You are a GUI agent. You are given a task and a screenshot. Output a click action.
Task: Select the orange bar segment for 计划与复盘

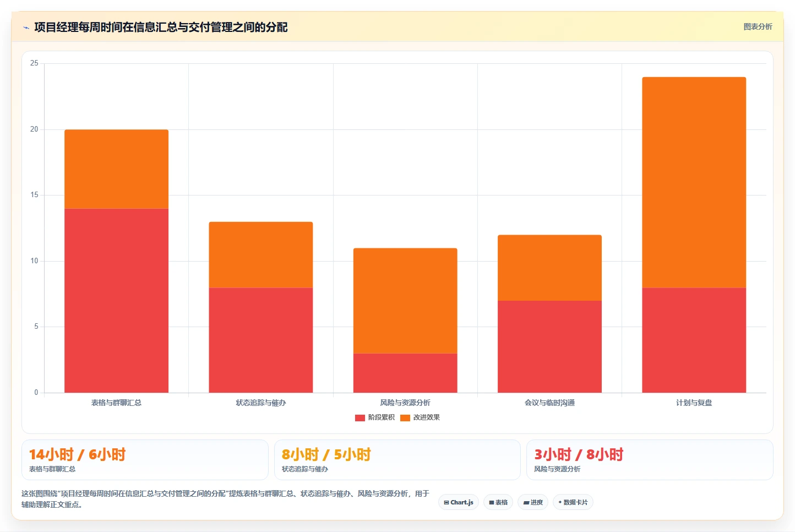pyautogui.click(x=694, y=182)
